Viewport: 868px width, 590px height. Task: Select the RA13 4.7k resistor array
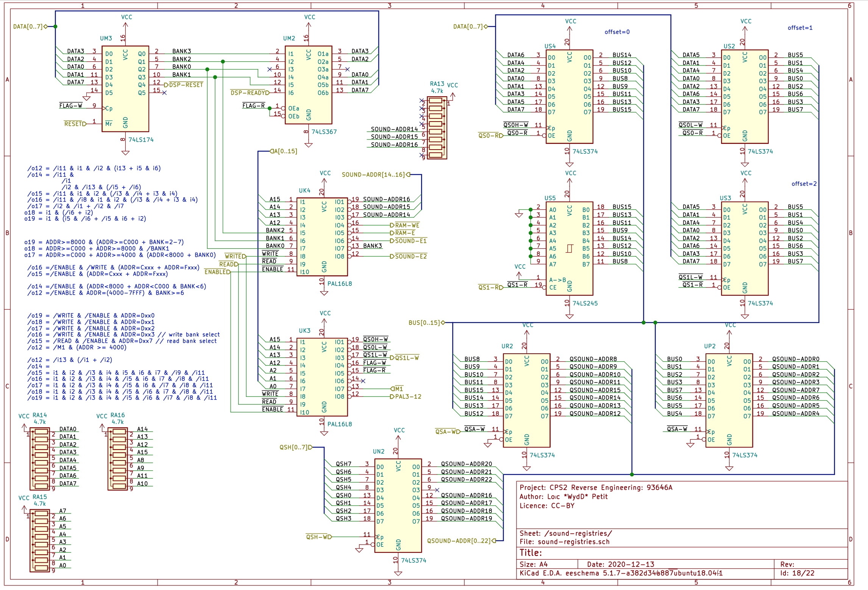coord(436,128)
